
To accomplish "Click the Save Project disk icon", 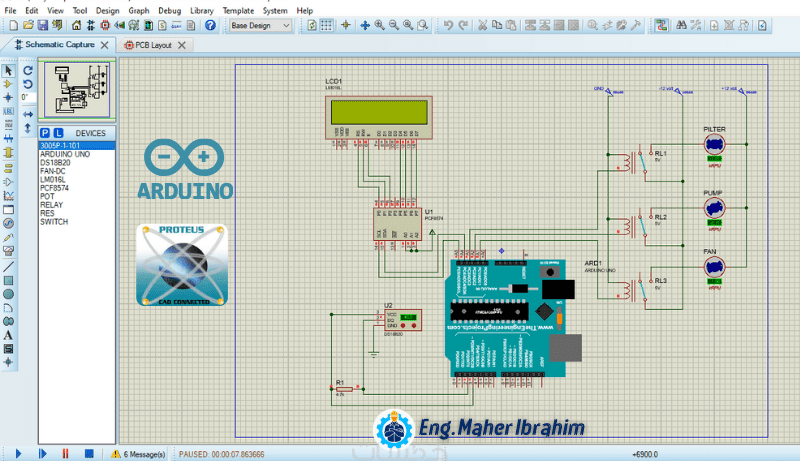I will tap(42, 26).
